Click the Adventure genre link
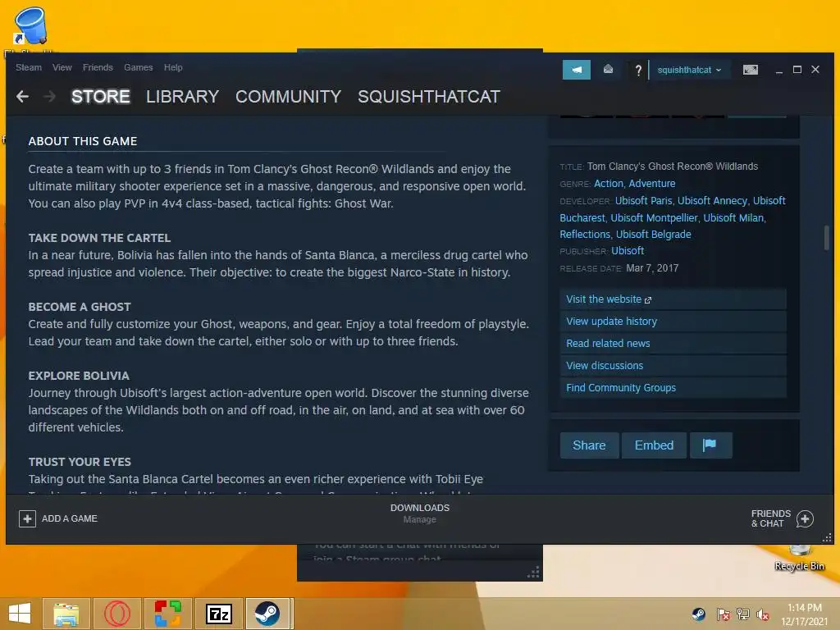 click(652, 183)
